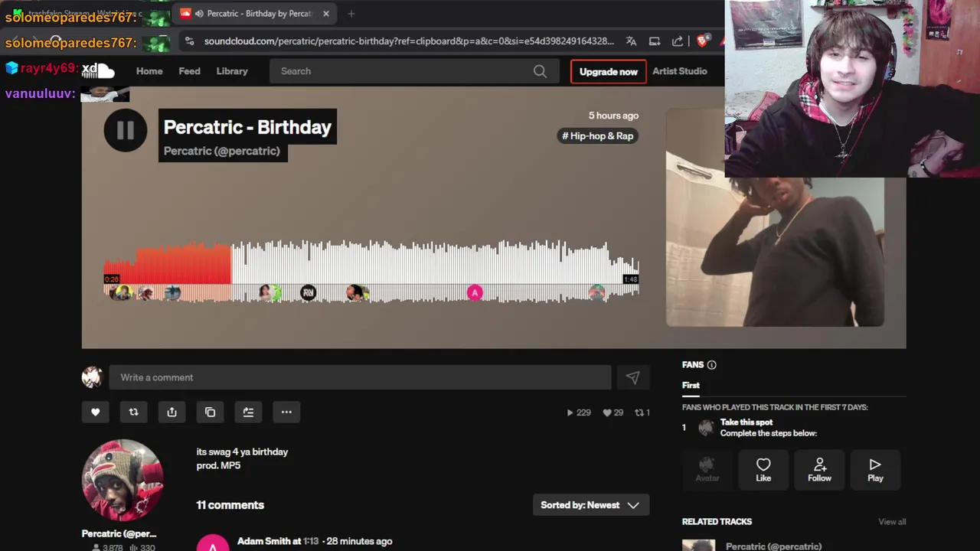This screenshot has height=551, width=980.
Task: Click the black logo commenter avatar on waveform
Action: pos(308,292)
